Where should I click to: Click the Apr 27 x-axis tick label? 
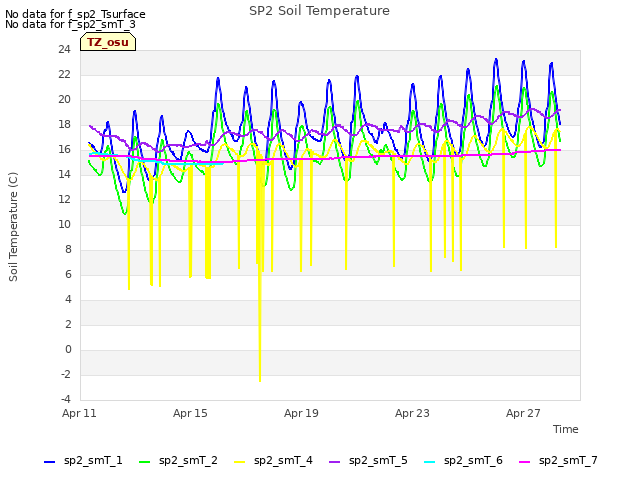(523, 413)
